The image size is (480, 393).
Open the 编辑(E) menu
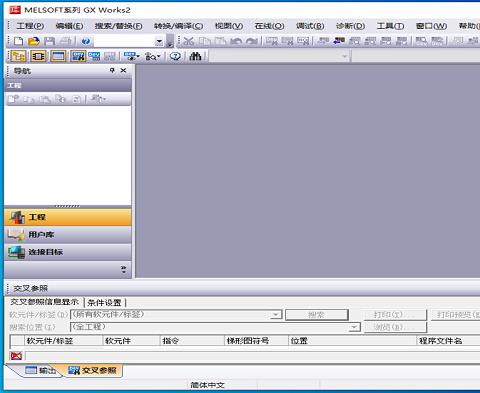(69, 26)
